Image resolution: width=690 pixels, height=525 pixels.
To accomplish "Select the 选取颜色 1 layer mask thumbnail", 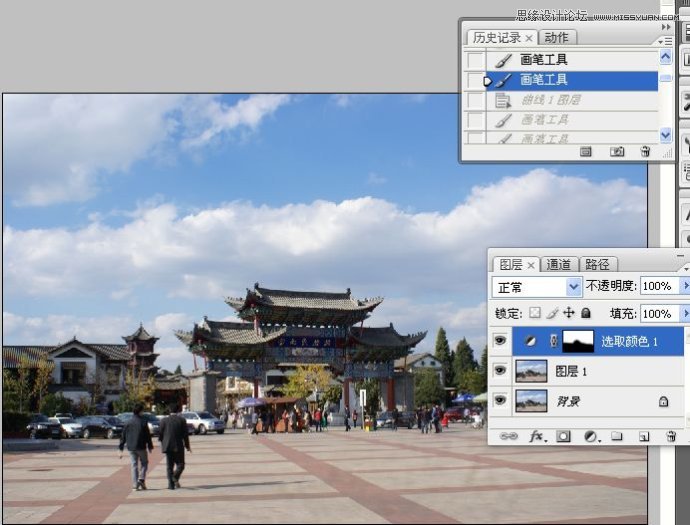I will 579,341.
